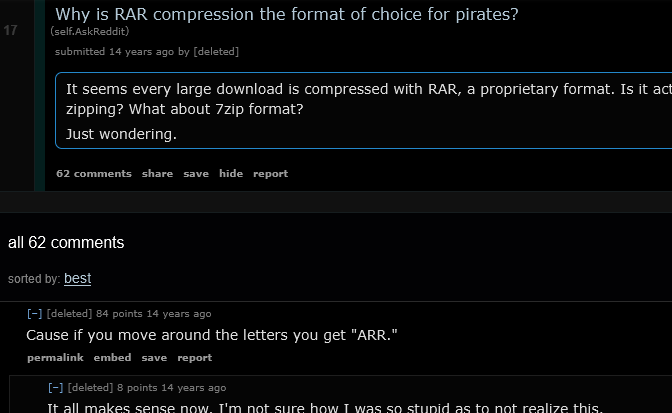672x413 pixels.
Task: Save the ARR comment
Action: click(x=154, y=358)
